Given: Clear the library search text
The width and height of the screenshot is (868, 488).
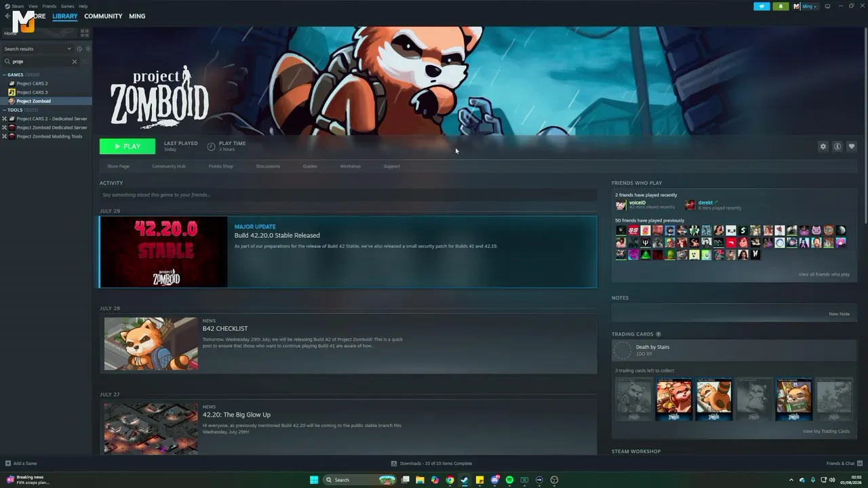Looking at the screenshot, I should [75, 62].
